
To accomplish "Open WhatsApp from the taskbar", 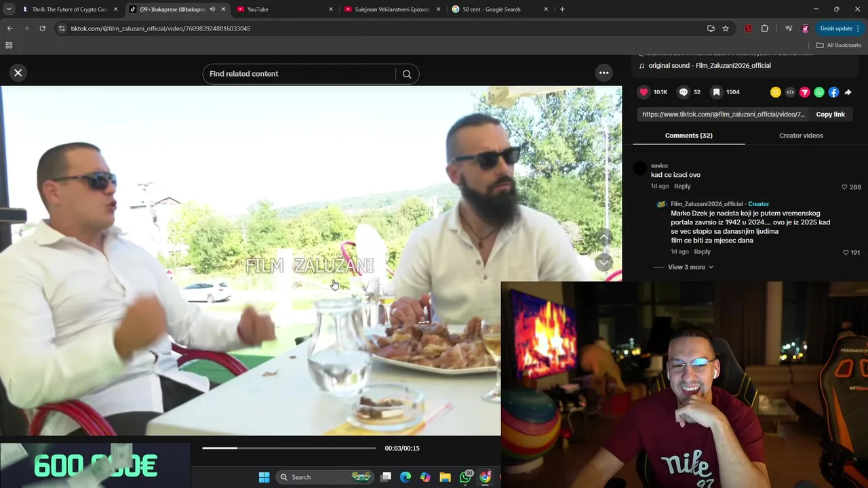I will point(465,477).
